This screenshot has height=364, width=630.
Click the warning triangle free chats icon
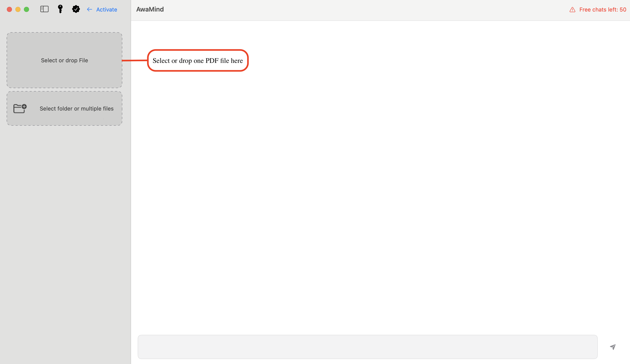pos(572,9)
